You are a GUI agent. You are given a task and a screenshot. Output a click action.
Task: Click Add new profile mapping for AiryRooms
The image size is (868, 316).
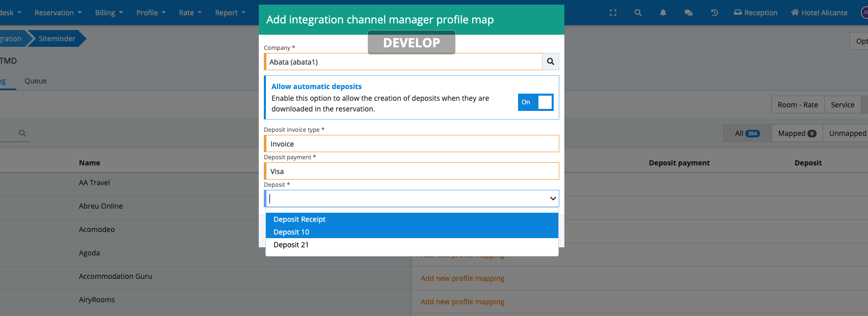tap(462, 302)
